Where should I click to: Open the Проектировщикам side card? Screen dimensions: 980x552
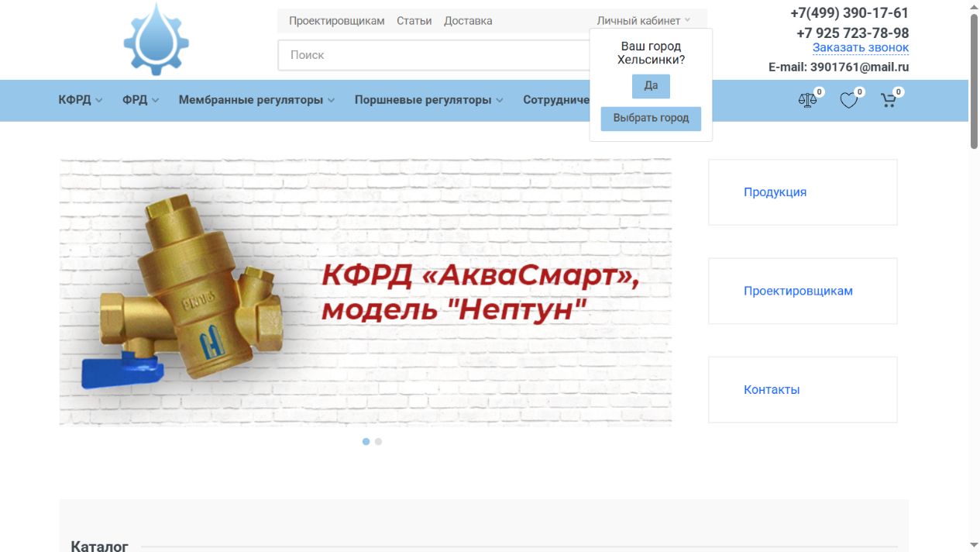(803, 291)
